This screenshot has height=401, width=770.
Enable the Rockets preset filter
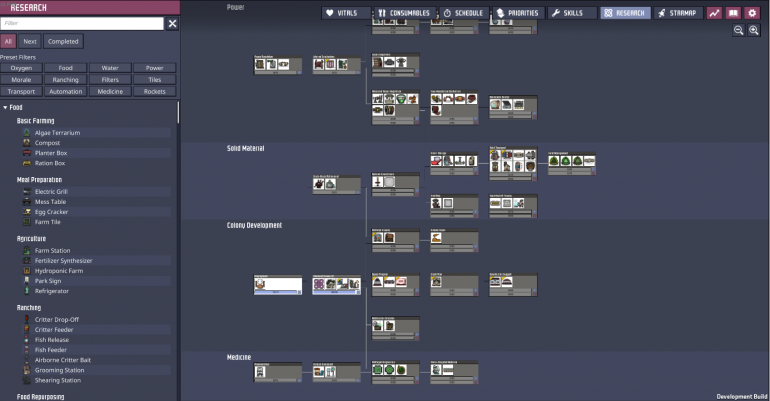[154, 91]
